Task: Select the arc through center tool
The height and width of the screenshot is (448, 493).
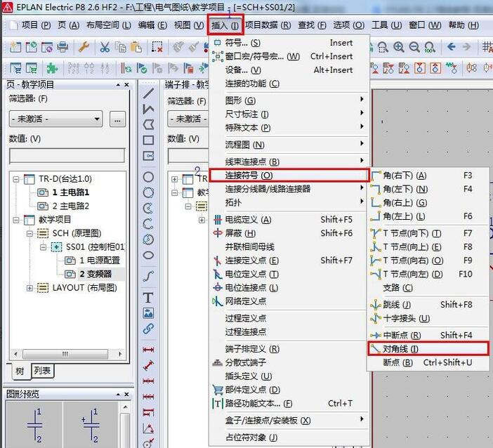Action: [148, 208]
